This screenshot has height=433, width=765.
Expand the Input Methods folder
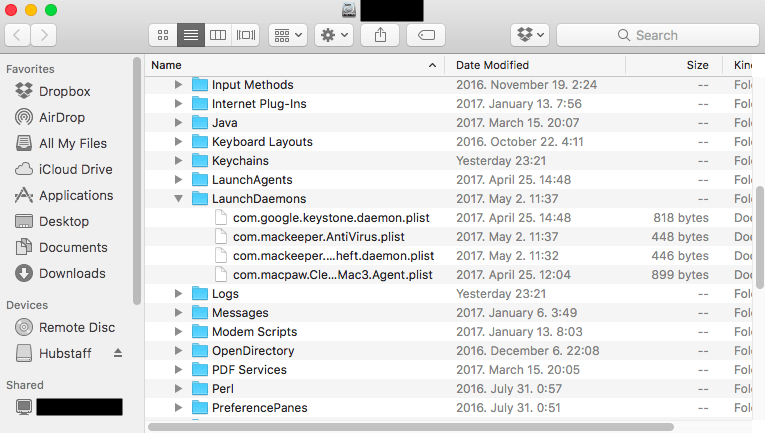[178, 85]
